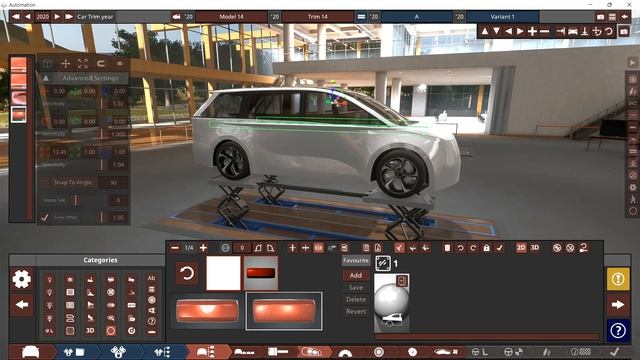The height and width of the screenshot is (360, 640).
Task: Click the scale gizmo expand-arrows icon
Action: pyautogui.click(x=83, y=64)
